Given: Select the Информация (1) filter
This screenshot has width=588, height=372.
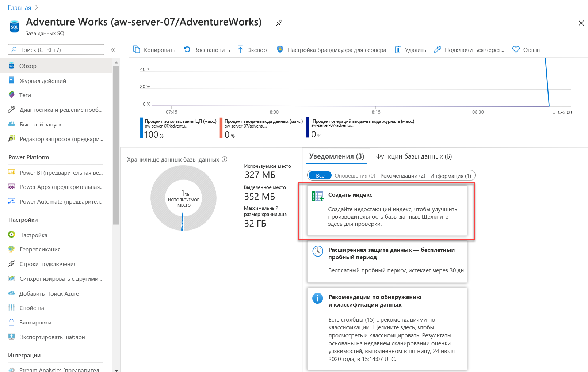Looking at the screenshot, I should (450, 176).
